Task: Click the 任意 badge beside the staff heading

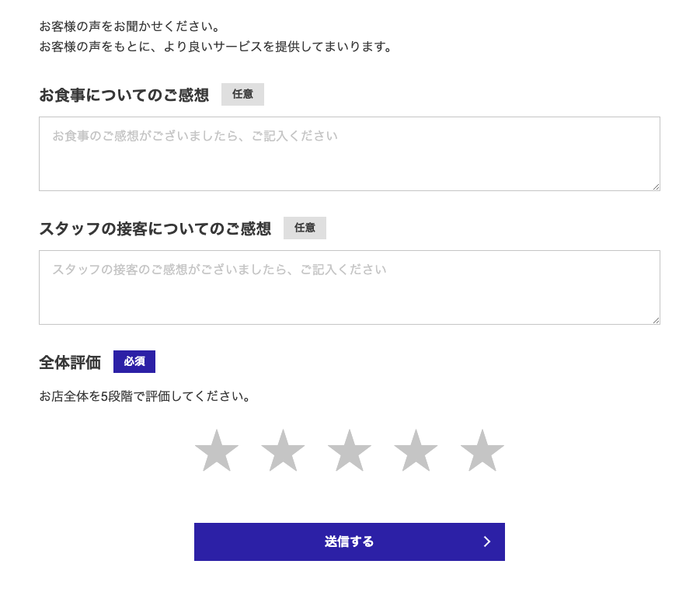Action: [305, 228]
